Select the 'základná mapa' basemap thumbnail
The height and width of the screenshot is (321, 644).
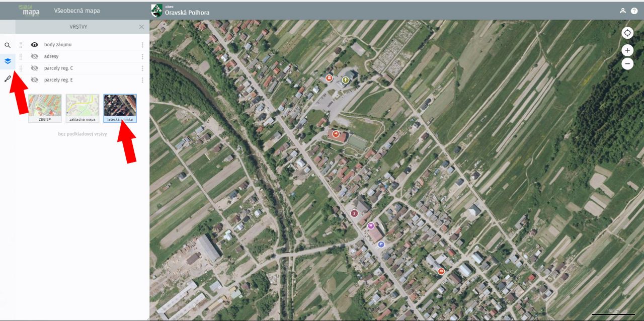[83, 108]
